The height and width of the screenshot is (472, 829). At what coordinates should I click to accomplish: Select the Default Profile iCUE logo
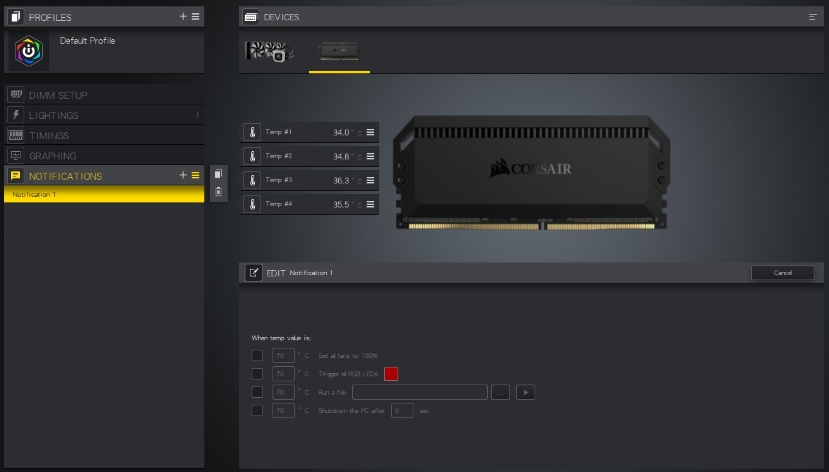coord(29,51)
